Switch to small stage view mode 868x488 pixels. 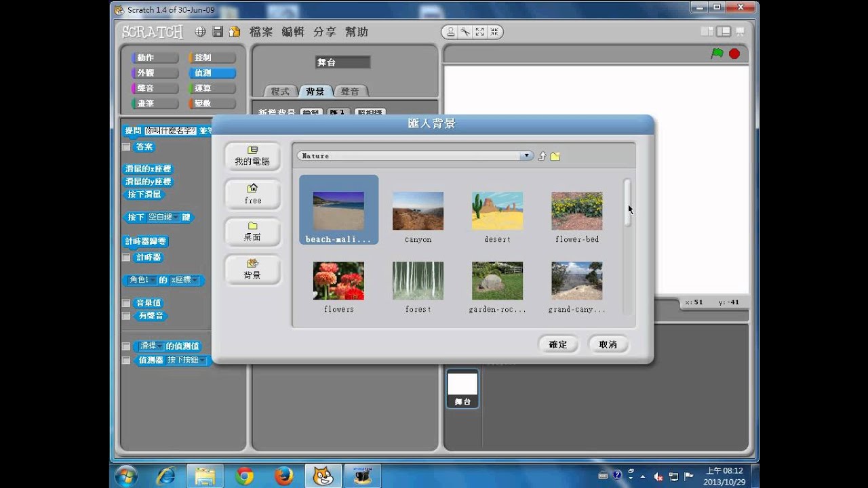(x=707, y=31)
